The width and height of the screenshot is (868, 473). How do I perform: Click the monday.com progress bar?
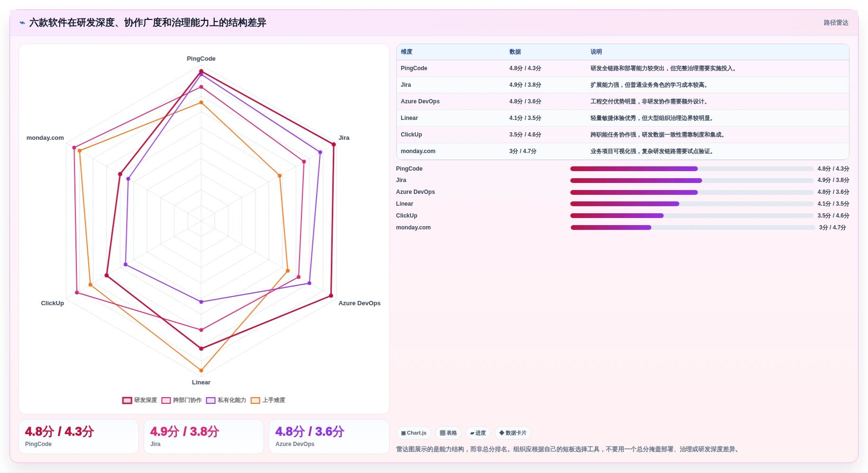[x=693, y=227]
